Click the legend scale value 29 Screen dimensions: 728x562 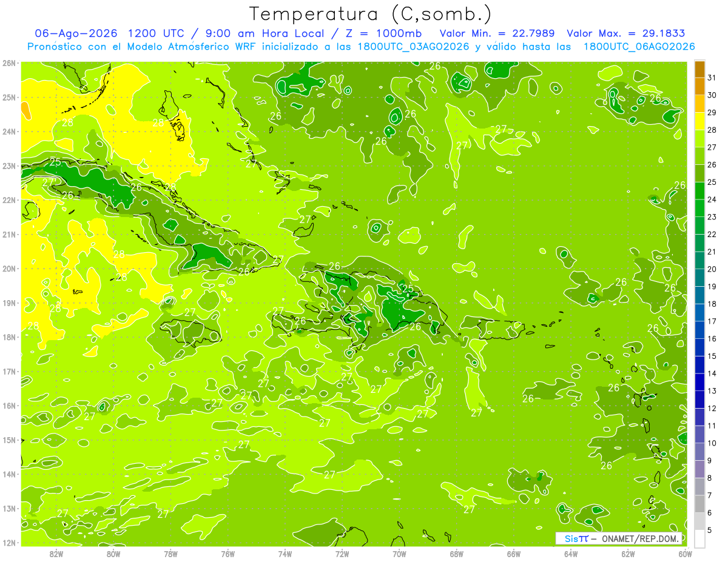click(x=712, y=113)
